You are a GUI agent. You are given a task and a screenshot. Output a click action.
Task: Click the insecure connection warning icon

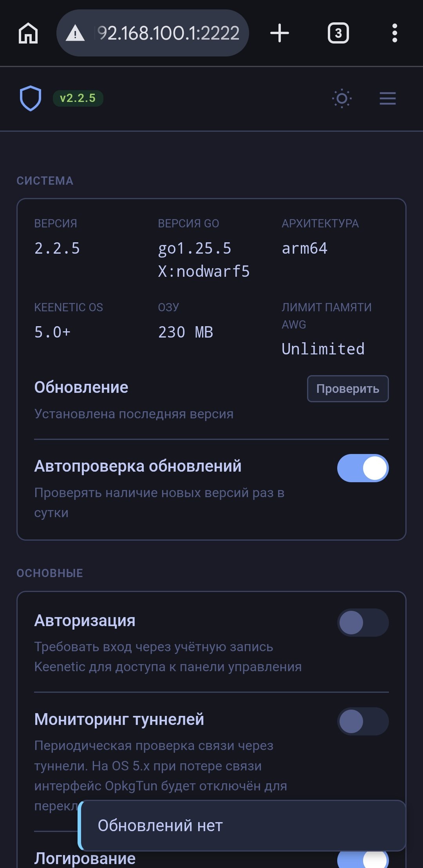pyautogui.click(x=75, y=33)
